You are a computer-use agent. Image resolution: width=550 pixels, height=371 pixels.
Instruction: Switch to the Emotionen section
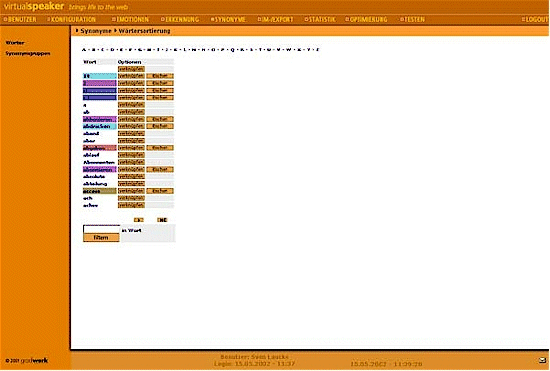130,19
